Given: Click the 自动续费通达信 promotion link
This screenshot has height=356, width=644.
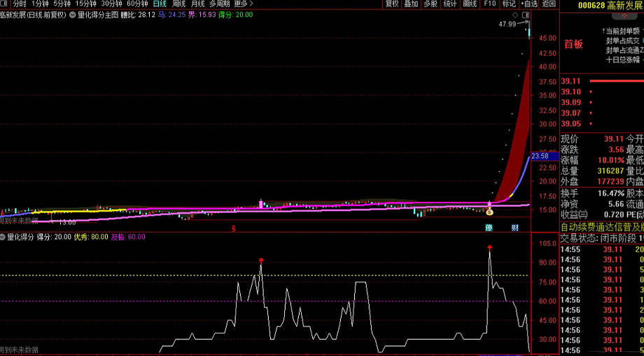Looking at the screenshot, I should tap(601, 227).
